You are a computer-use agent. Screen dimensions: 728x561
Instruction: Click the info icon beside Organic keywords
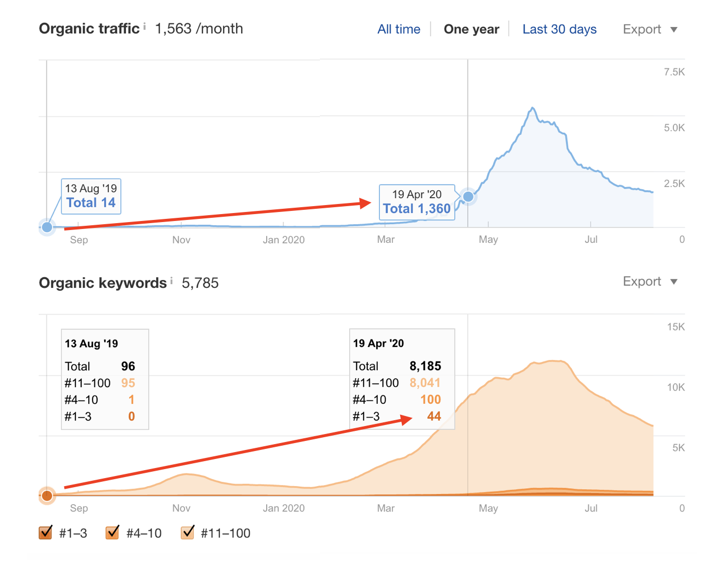point(171,280)
